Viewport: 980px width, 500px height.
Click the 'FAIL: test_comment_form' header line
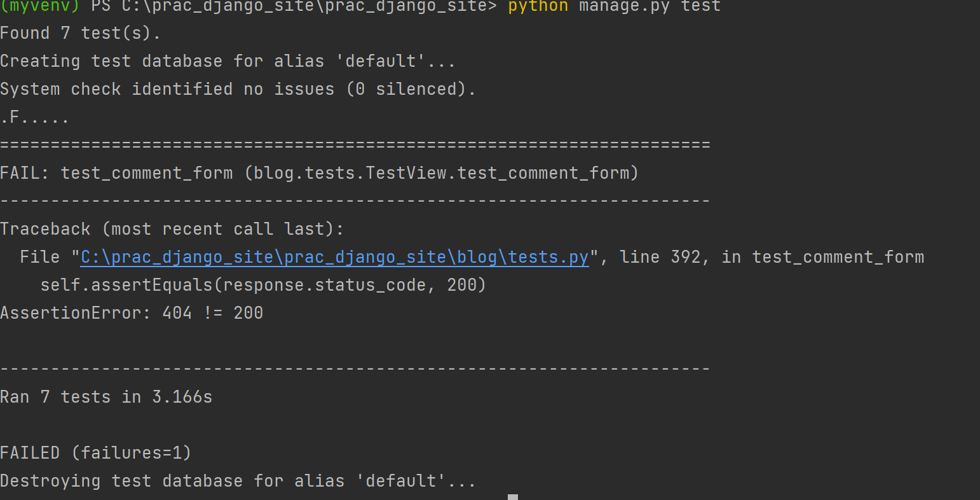point(319,173)
